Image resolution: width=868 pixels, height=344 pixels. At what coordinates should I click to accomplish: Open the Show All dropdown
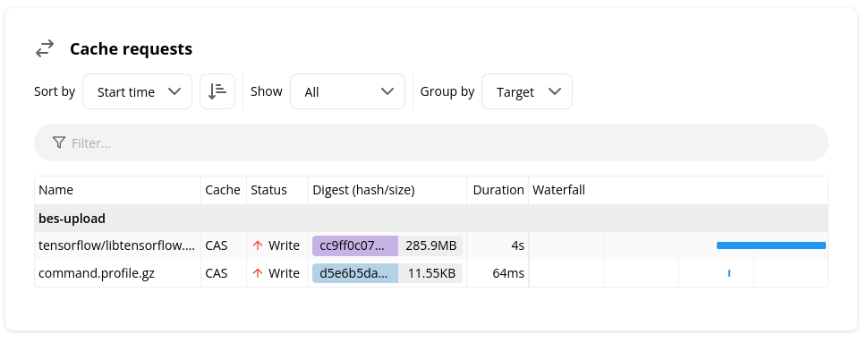click(x=347, y=91)
